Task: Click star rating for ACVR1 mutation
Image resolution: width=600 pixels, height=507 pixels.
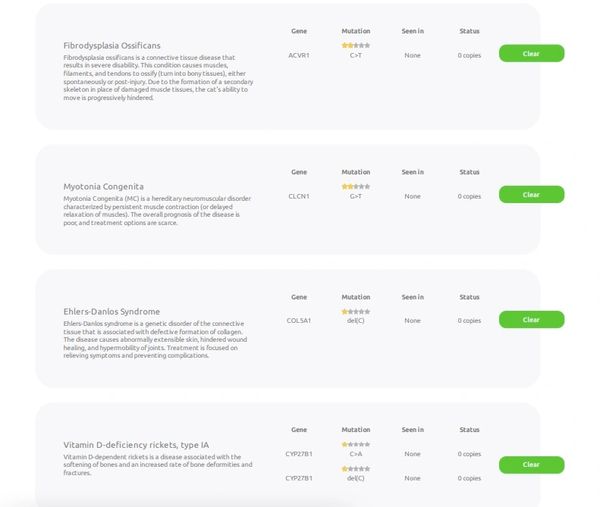Action: click(x=355, y=45)
